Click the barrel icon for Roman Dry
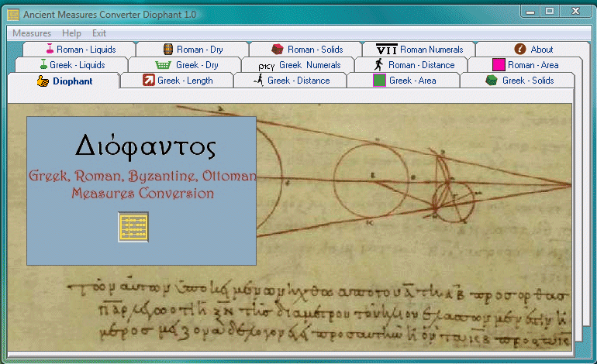The height and width of the screenshot is (364, 597). 168,49
